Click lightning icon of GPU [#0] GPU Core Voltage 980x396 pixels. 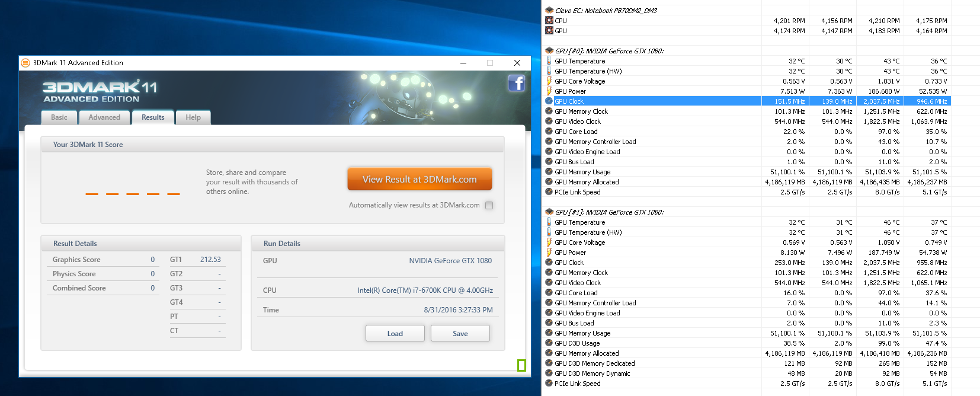[549, 81]
